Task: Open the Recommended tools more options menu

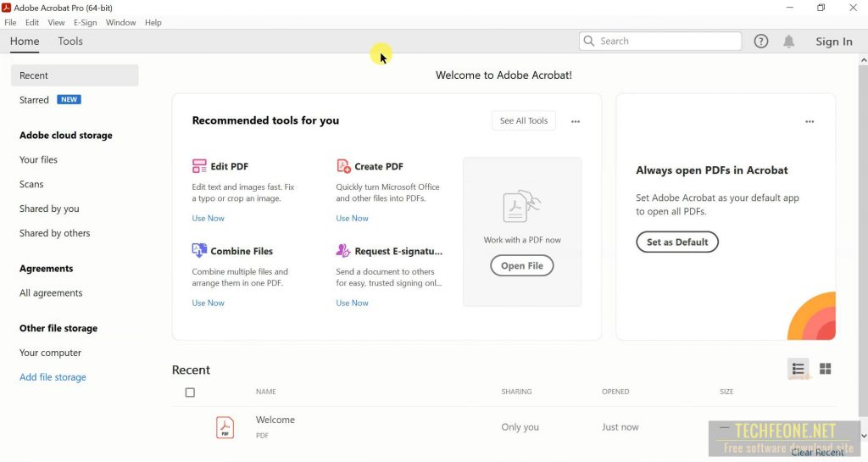Action: (576, 121)
